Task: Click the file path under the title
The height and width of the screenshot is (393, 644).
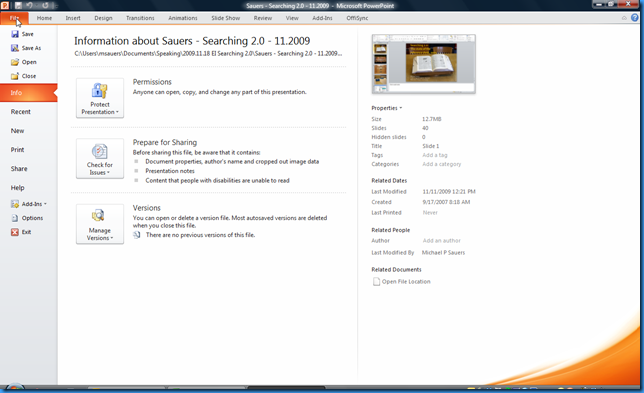Action: coord(208,53)
